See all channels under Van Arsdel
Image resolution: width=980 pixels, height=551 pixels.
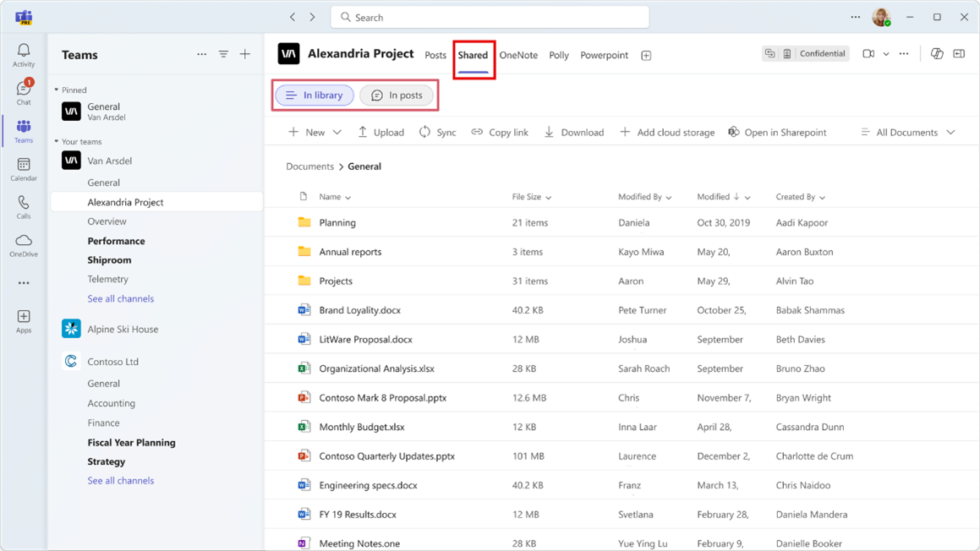(x=121, y=298)
